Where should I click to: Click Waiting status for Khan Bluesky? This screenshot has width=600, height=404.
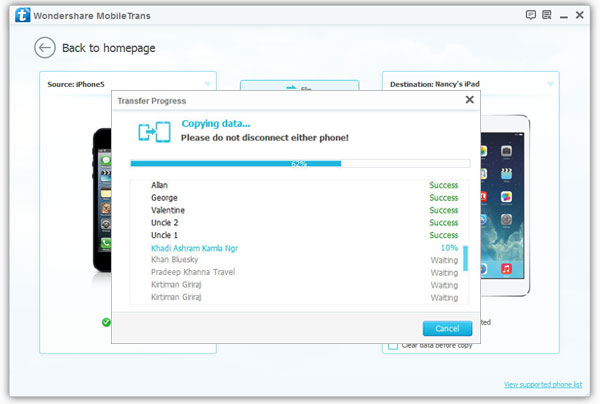(x=444, y=260)
